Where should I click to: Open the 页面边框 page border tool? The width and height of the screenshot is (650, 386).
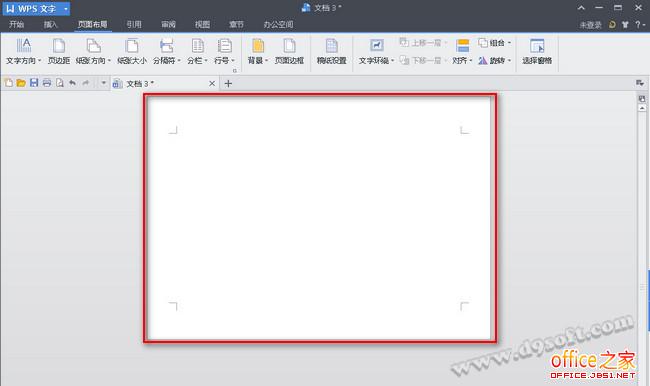click(x=289, y=51)
